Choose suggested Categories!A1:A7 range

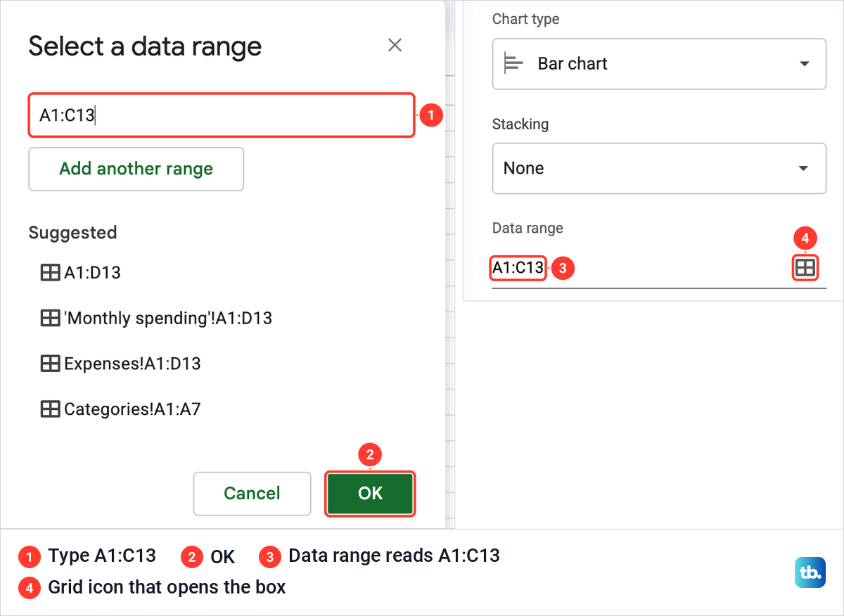(x=120, y=409)
